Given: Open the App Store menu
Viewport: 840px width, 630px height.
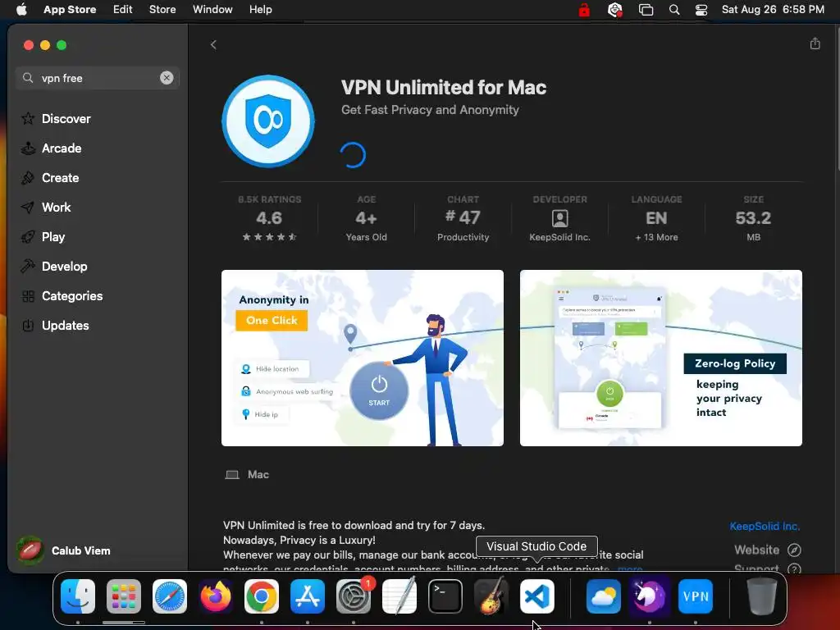Looking at the screenshot, I should [x=70, y=10].
